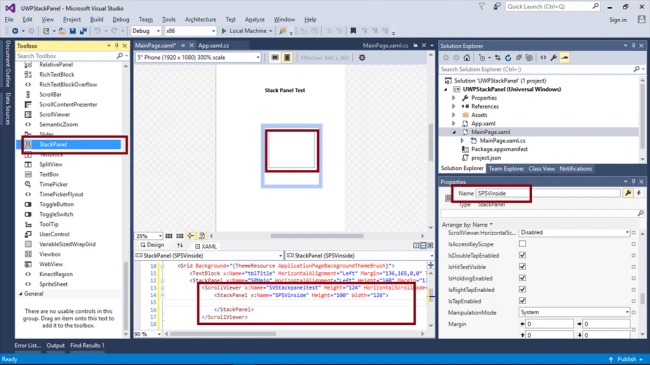Open the Build menu
This screenshot has height=365, width=650.
pyautogui.click(x=97, y=19)
